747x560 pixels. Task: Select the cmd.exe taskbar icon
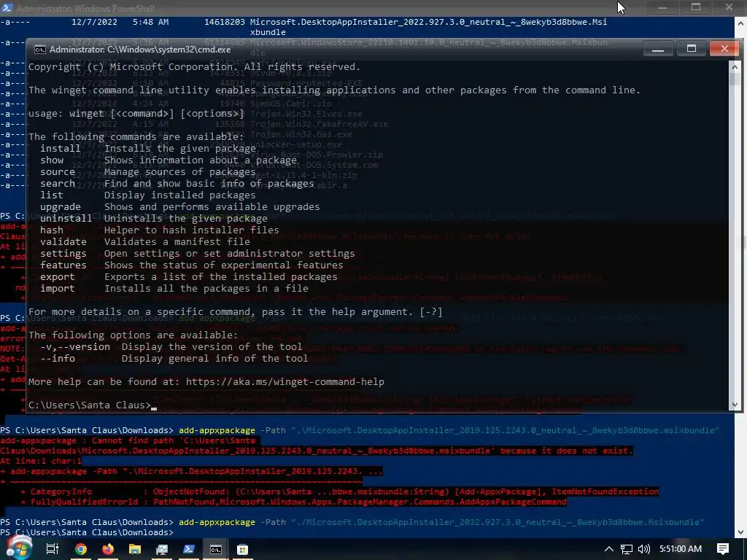tap(216, 549)
